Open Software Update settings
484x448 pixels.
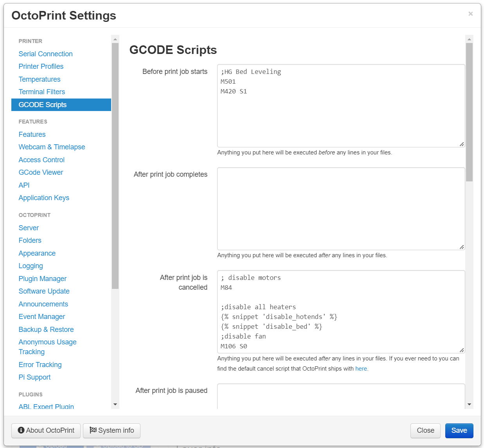[x=44, y=291]
